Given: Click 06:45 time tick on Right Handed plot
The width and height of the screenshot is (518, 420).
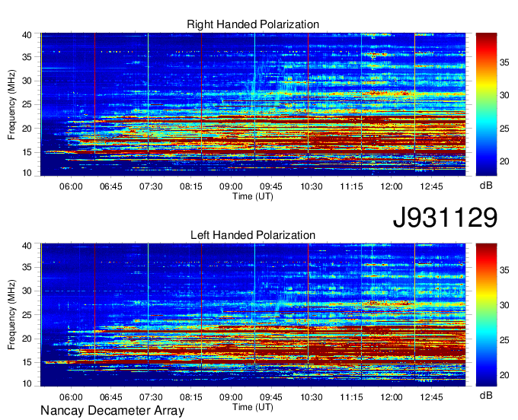Looking at the screenshot, I should (x=111, y=186).
